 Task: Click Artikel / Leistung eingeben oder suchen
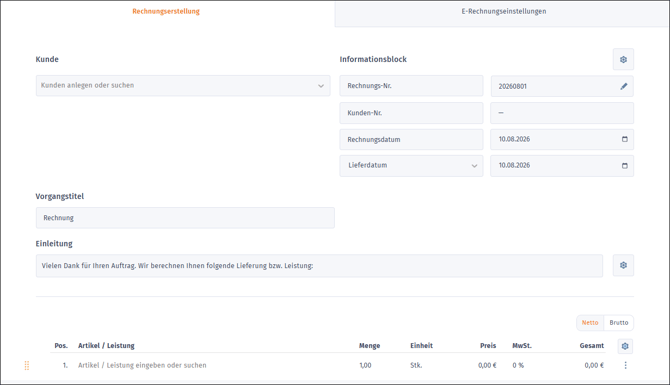142,365
